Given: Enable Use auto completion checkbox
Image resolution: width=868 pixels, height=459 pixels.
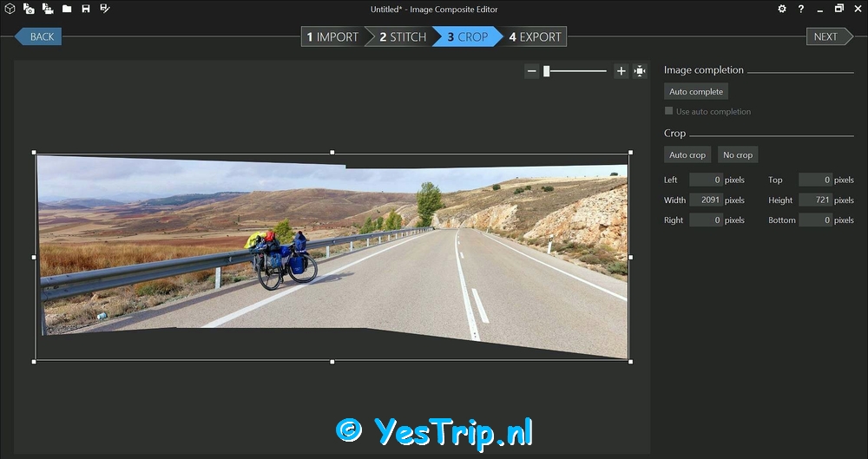Looking at the screenshot, I should point(669,111).
